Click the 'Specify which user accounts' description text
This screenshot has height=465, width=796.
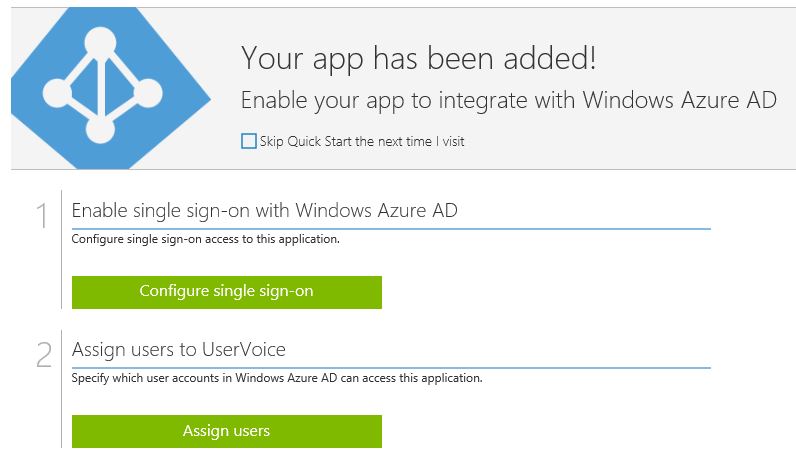click(x=277, y=378)
